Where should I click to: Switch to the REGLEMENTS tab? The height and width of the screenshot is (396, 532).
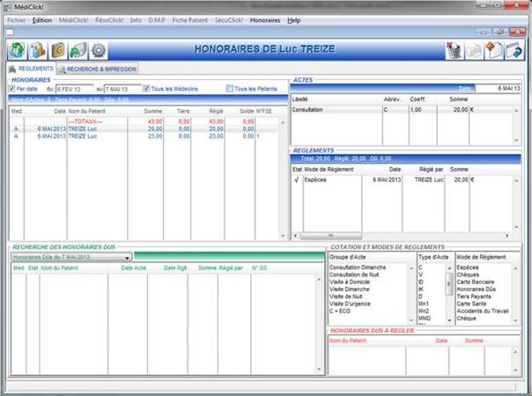pyautogui.click(x=31, y=69)
